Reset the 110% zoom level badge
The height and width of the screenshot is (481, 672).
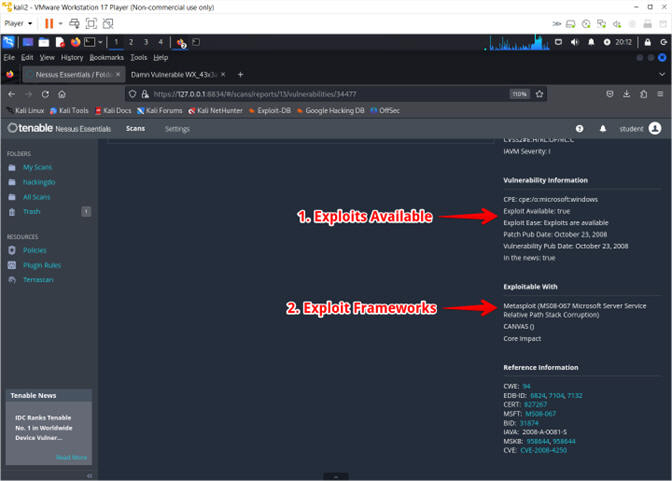(519, 94)
